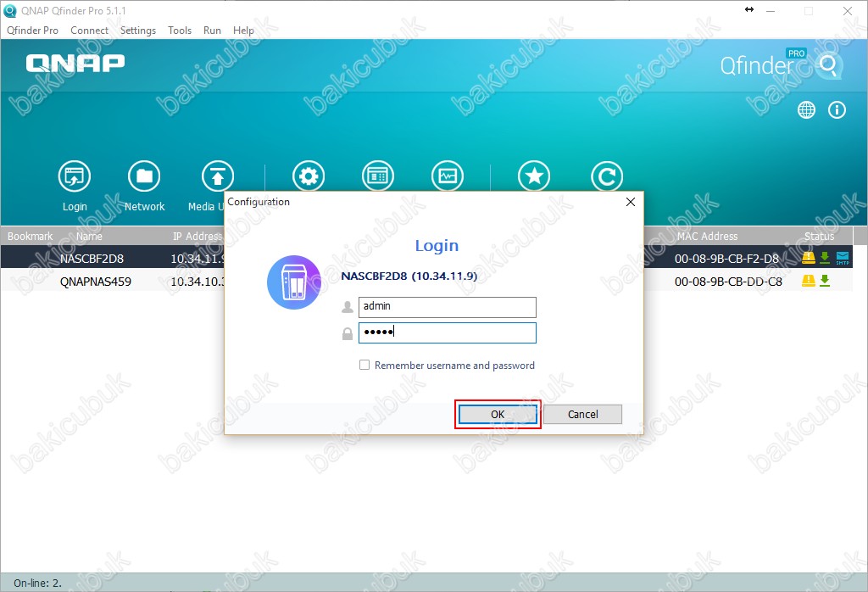Check Remember username and password
This screenshot has width=868, height=592.
point(364,365)
